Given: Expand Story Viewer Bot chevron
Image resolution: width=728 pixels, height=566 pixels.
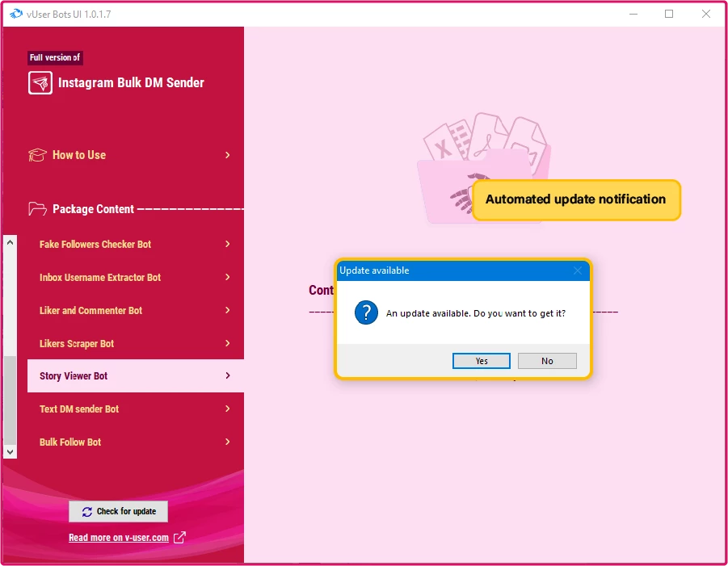Looking at the screenshot, I should [228, 375].
